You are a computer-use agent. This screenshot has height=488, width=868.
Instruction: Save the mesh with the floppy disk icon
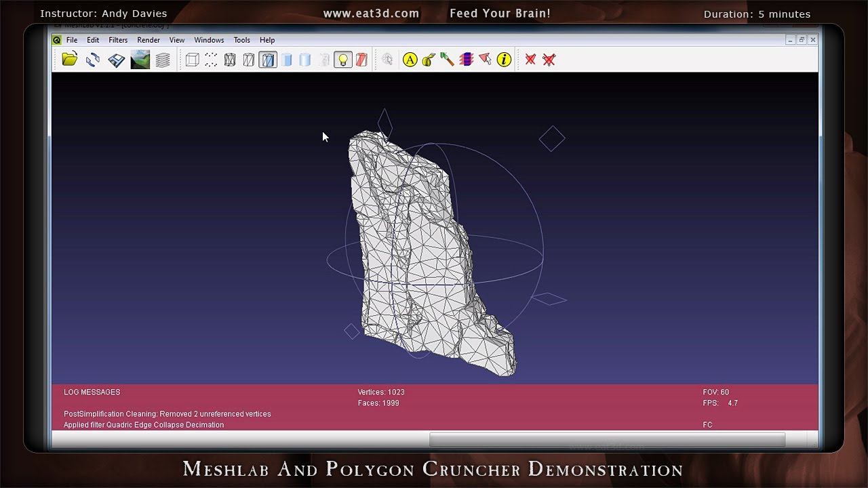pos(116,60)
